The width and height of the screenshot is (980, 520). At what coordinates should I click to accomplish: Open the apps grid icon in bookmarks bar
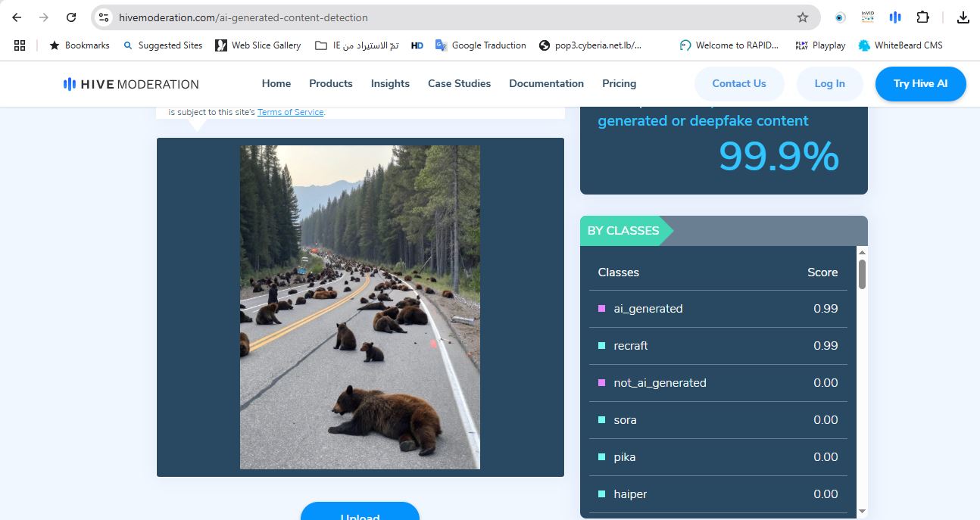20,45
